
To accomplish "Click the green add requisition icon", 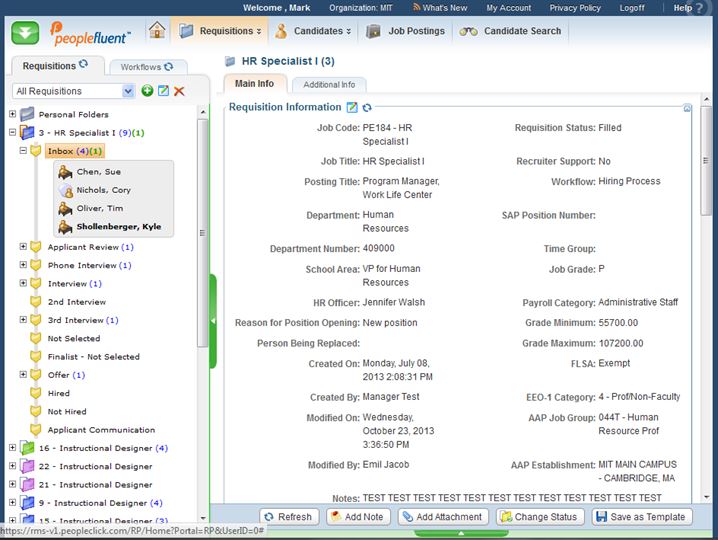I will (147, 91).
